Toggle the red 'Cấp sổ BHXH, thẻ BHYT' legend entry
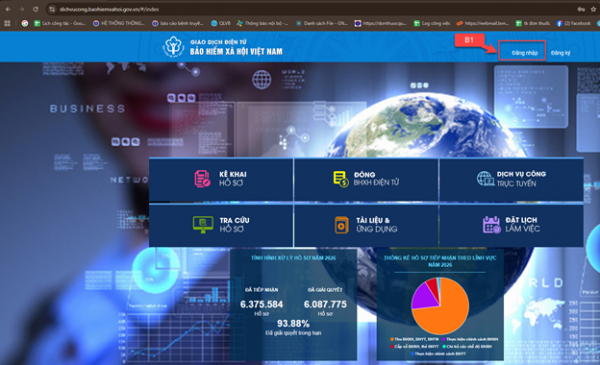The image size is (600, 365). 414,346
